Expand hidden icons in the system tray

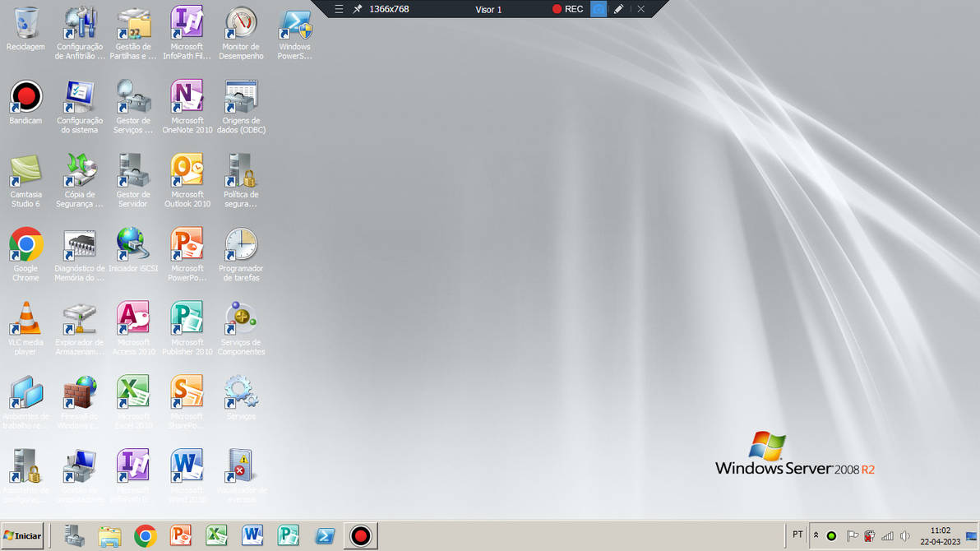pyautogui.click(x=816, y=535)
